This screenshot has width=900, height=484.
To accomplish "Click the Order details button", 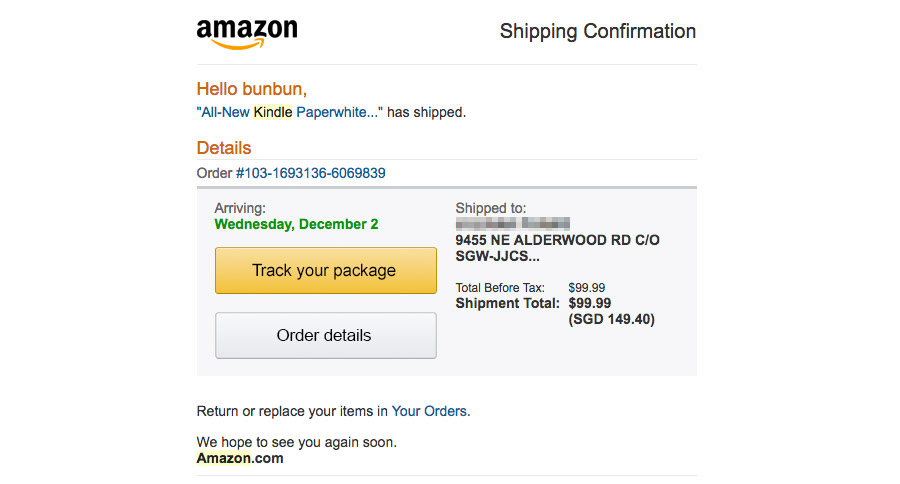I will click(x=325, y=335).
